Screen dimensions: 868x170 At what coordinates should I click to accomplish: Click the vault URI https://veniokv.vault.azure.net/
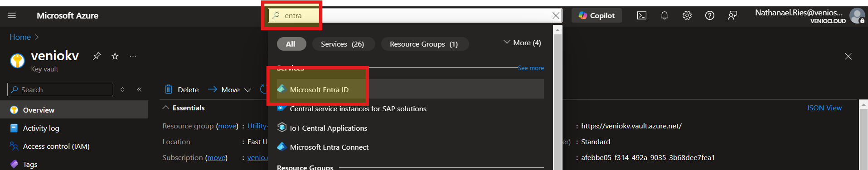coord(631,126)
